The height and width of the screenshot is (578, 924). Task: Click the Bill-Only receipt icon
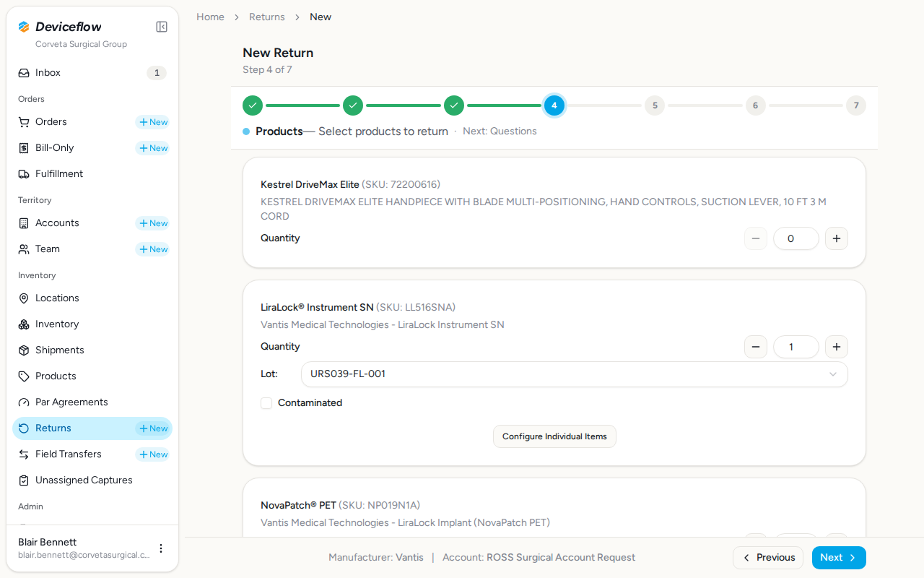pyautogui.click(x=24, y=148)
